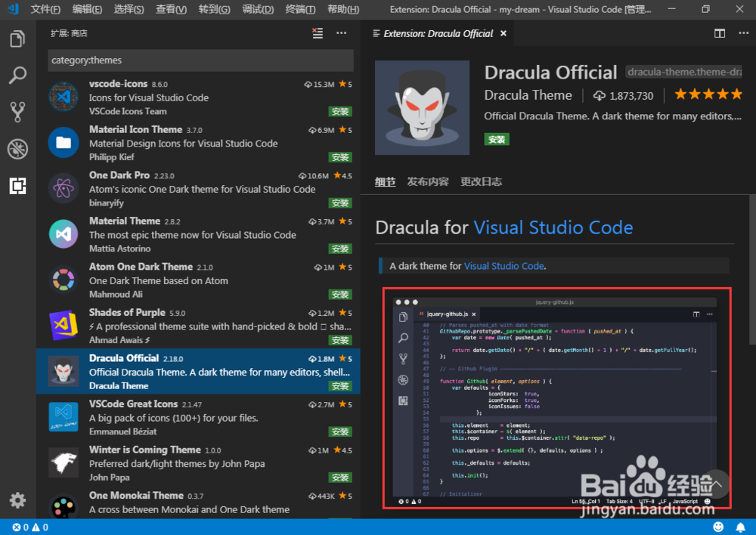Select the Atom One Dark Theme icon

coord(64,280)
